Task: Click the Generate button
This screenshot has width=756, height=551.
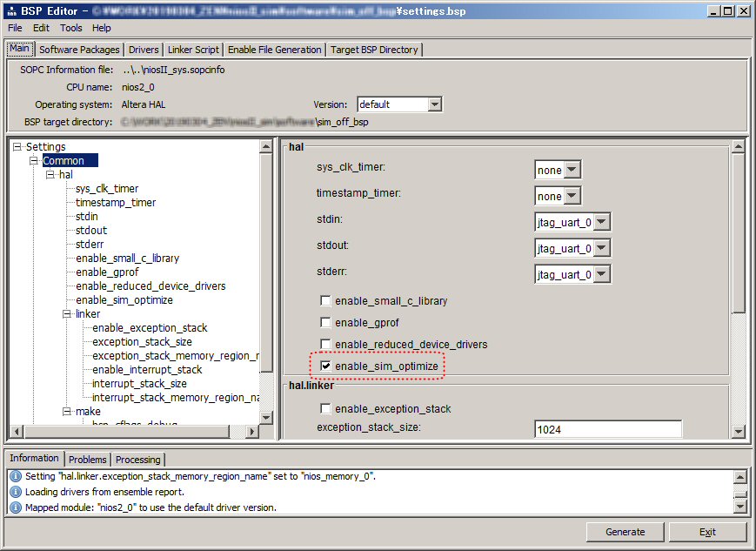Action: pos(626,532)
